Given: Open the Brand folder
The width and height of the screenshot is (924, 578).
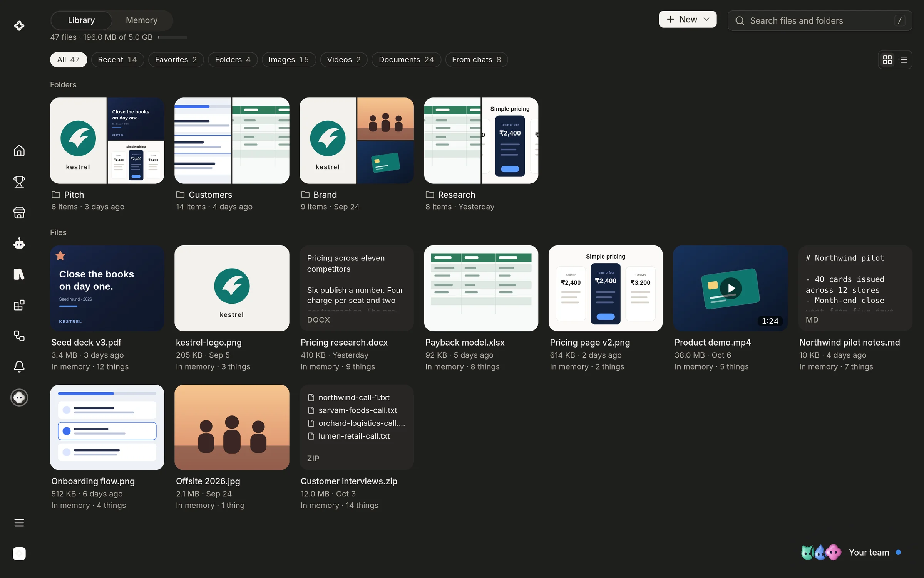Looking at the screenshot, I should pos(357,141).
